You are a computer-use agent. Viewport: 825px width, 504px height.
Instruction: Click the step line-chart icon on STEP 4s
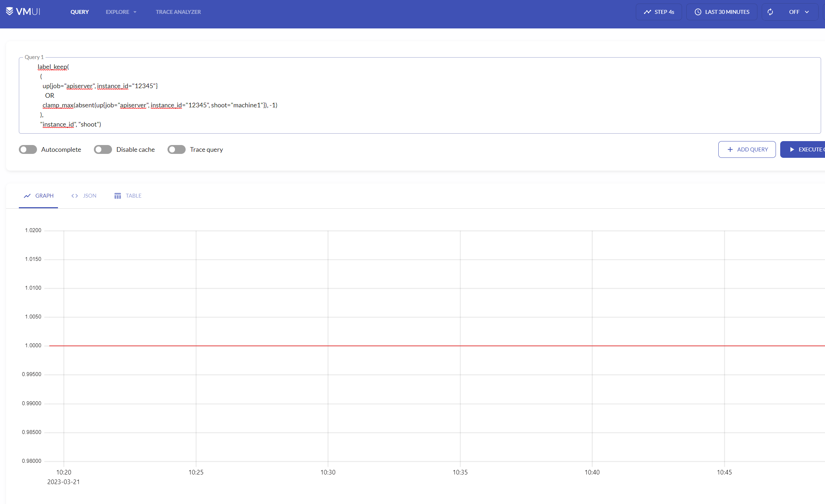648,11
